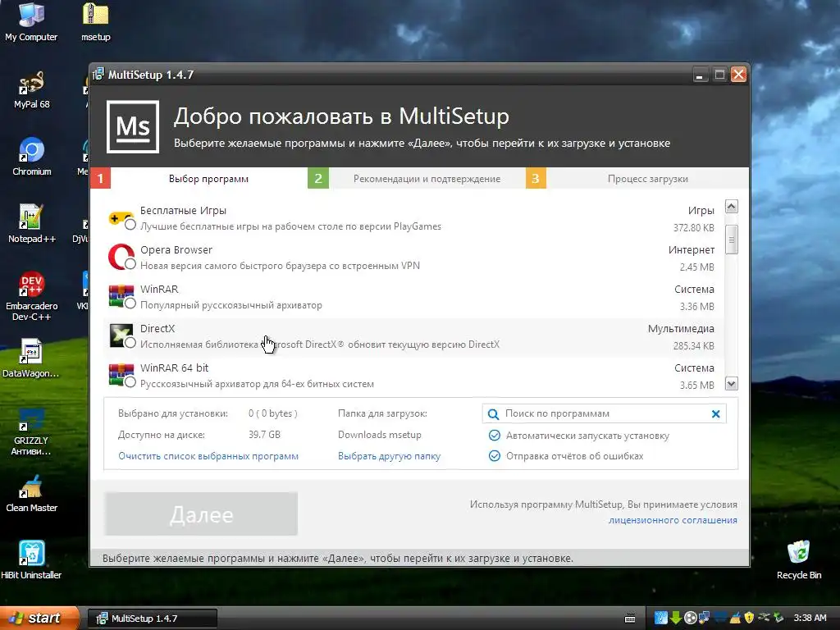Image resolution: width=840 pixels, height=630 pixels.
Task: Click the 3:38 AM taskbar clock
Action: tap(810, 618)
